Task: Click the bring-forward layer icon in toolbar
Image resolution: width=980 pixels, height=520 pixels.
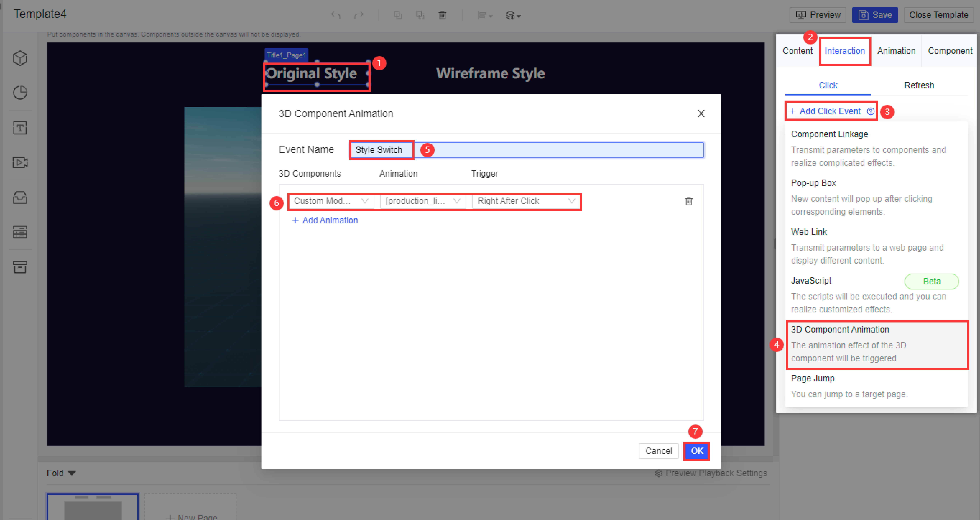Action: tap(397, 15)
